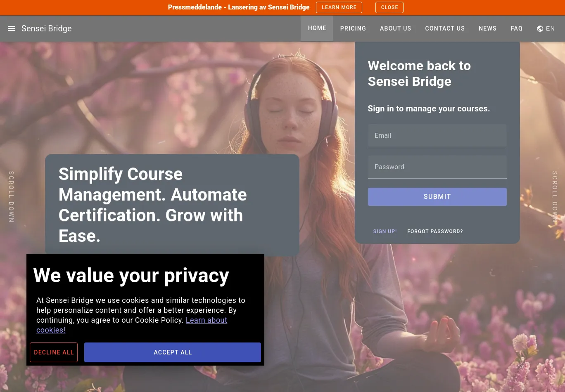The image size is (565, 392).
Task: Close the orange announcement banner
Action: pyautogui.click(x=389, y=7)
